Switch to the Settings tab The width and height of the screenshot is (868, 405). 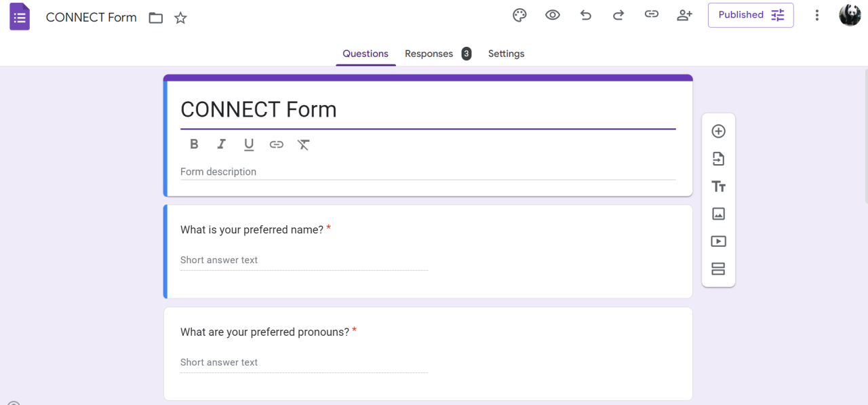click(x=506, y=54)
